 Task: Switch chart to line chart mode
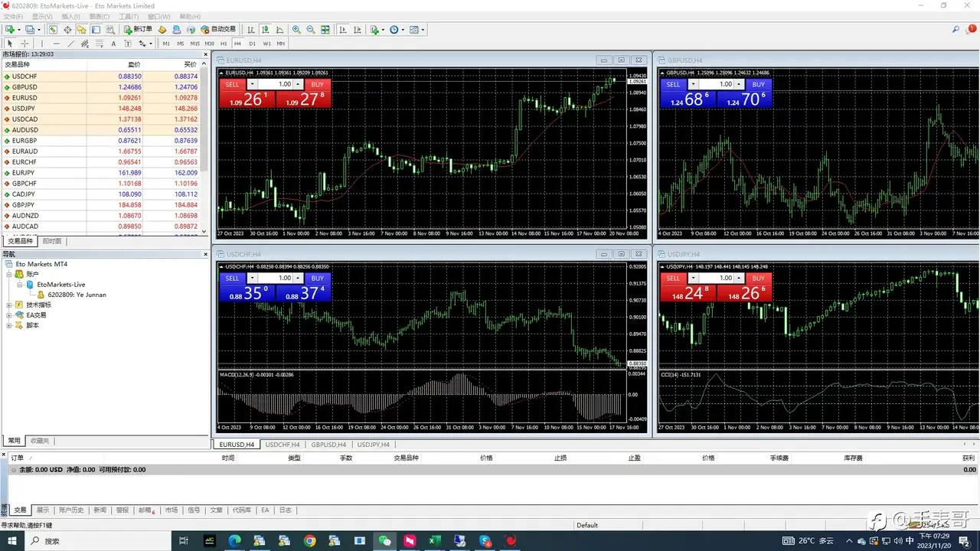[x=279, y=29]
